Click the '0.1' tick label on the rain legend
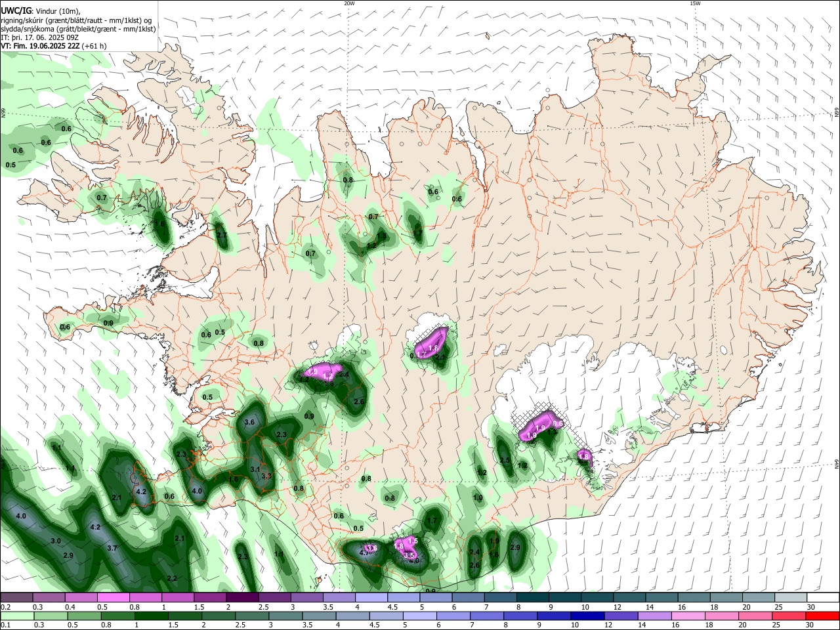Viewport: 840px width, 630px height. click(5, 625)
